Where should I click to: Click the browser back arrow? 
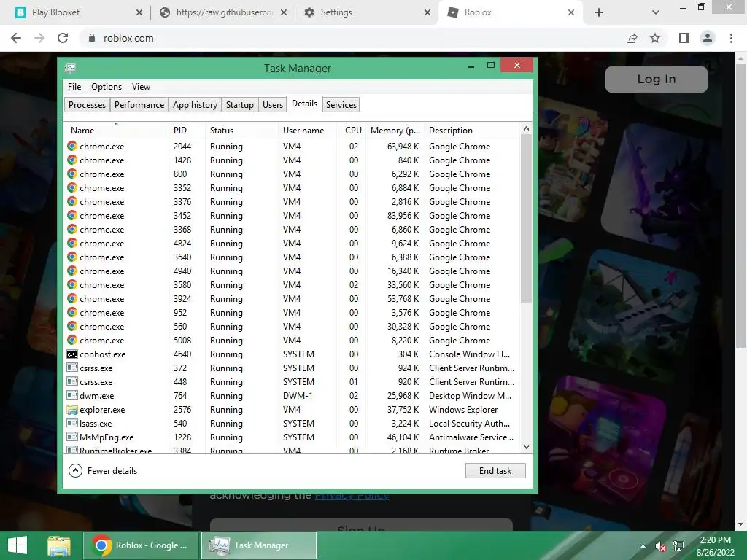click(x=16, y=38)
